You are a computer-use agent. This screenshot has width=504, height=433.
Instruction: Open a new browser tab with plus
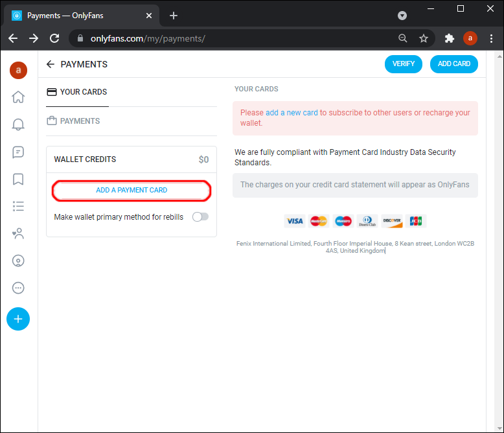click(x=174, y=16)
